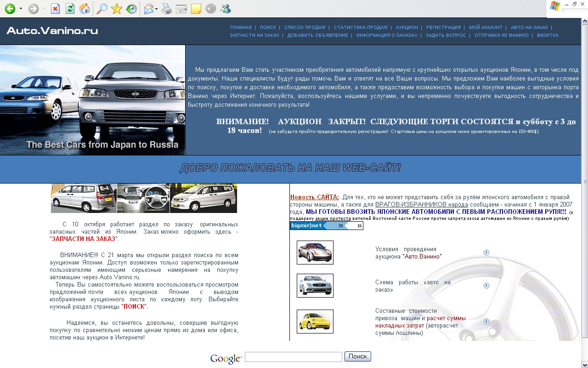Open the Search pane icon
This screenshot has width=588, height=368.
coord(102,8)
